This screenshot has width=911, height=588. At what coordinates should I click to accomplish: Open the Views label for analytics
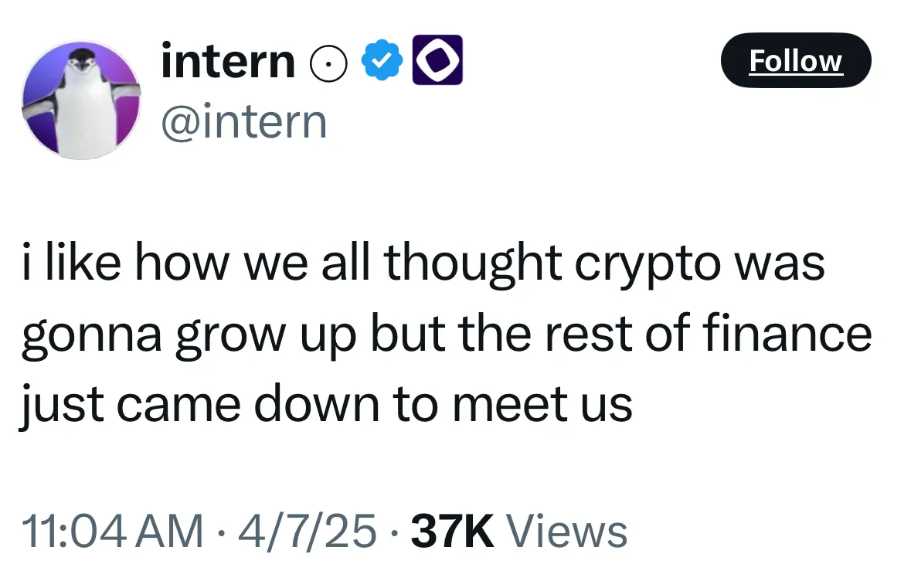pyautogui.click(x=566, y=532)
